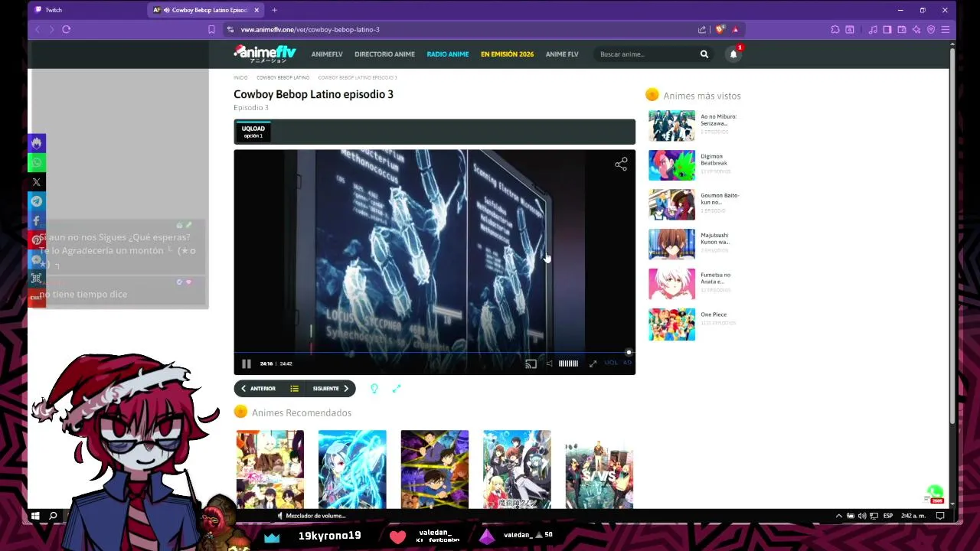Open the One Piece link

(x=714, y=315)
